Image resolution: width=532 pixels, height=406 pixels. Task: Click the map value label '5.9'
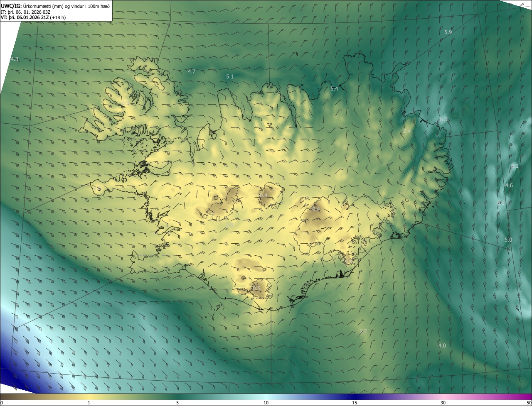pyautogui.click(x=448, y=32)
